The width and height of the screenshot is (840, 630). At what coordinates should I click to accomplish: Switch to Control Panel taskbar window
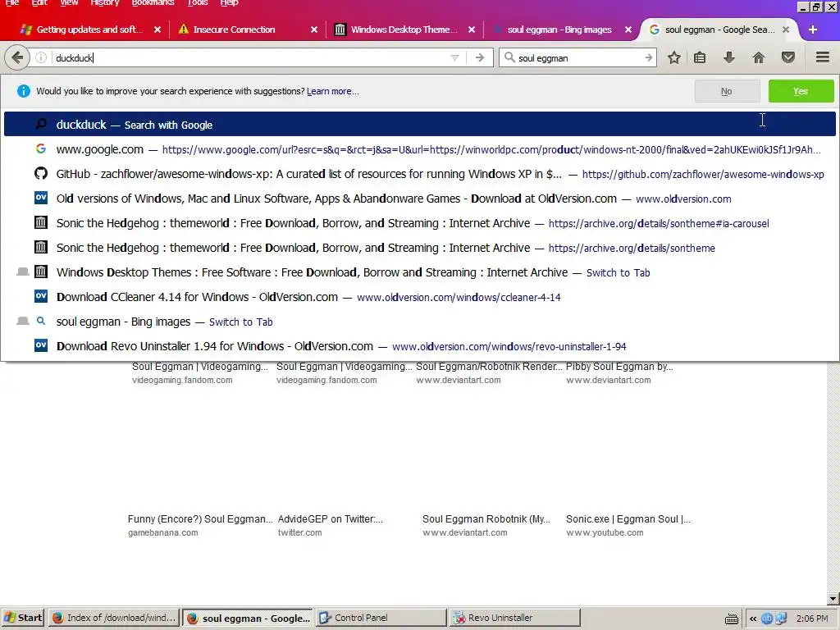[x=381, y=618]
